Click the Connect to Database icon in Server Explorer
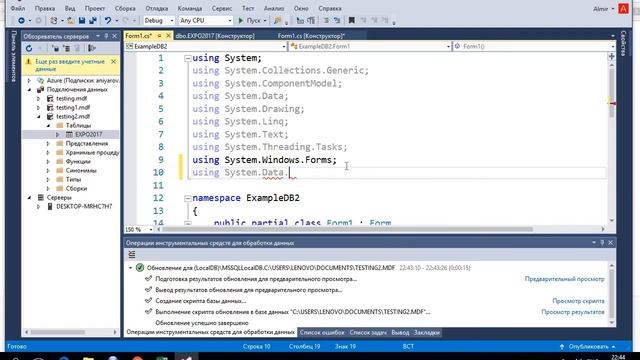 pyautogui.click(x=56, y=48)
